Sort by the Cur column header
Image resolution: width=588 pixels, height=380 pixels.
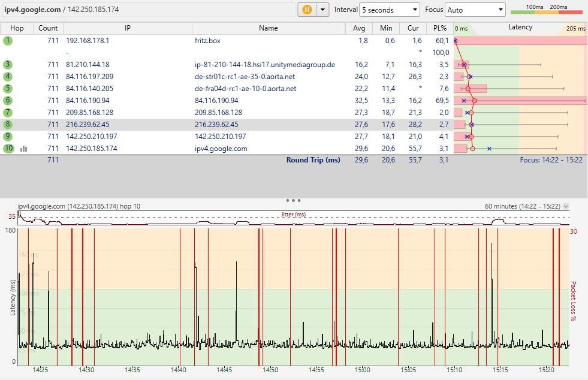point(413,28)
